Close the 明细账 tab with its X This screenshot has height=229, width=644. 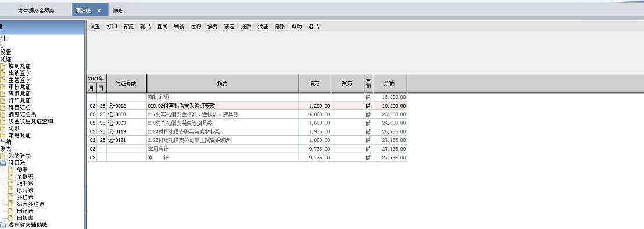[99, 10]
